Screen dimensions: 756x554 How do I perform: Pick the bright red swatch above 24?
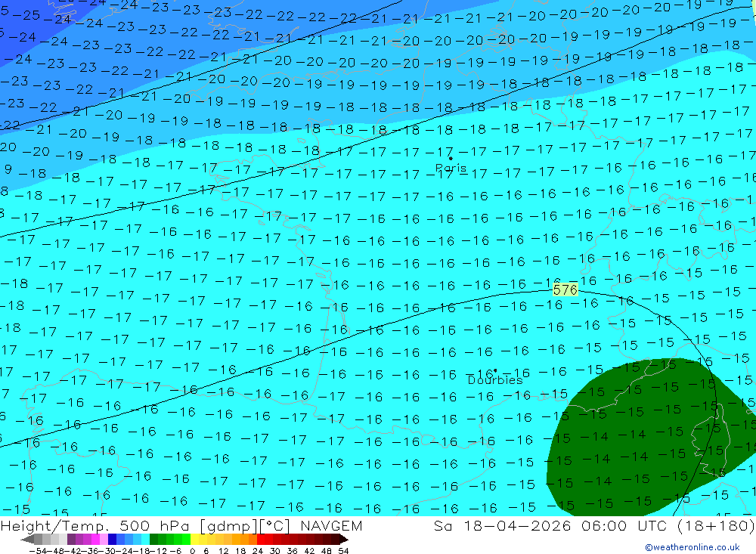coord(261,539)
